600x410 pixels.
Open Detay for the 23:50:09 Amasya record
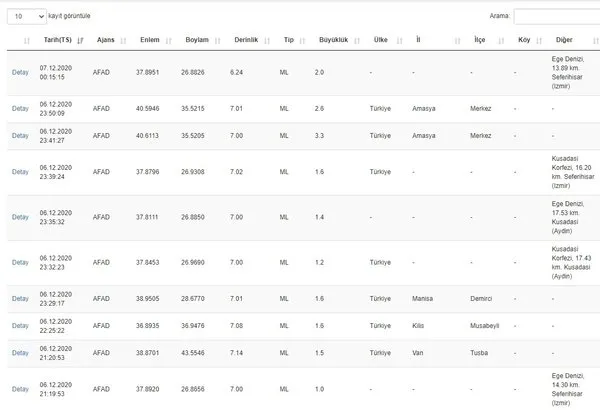(20, 108)
